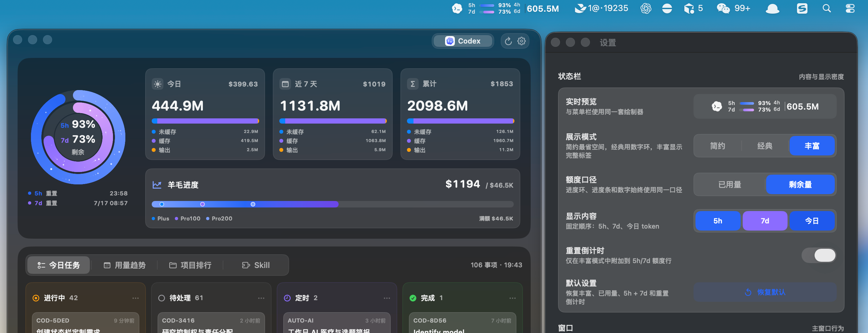868x333 pixels.
Task: Open Spotlight search in menu bar
Action: [x=827, y=8]
